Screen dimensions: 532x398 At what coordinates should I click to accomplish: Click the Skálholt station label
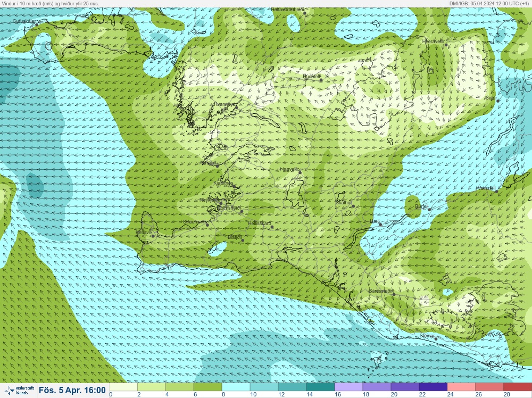point(344,203)
